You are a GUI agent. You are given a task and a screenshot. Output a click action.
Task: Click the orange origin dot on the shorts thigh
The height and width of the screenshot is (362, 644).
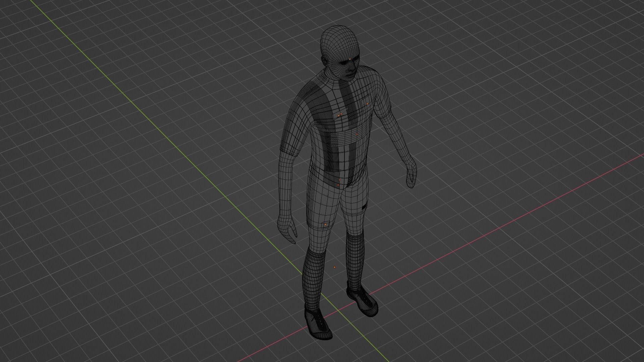click(x=325, y=224)
